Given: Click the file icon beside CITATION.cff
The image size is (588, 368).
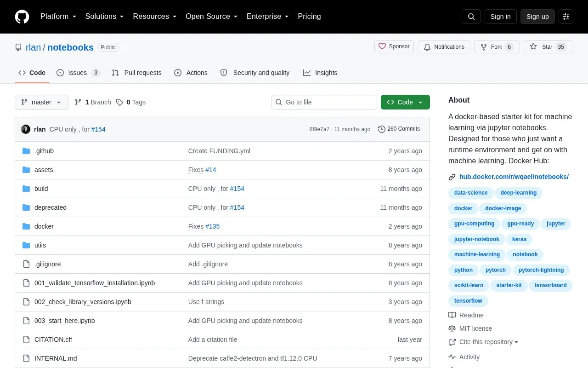Looking at the screenshot, I should (x=26, y=339).
